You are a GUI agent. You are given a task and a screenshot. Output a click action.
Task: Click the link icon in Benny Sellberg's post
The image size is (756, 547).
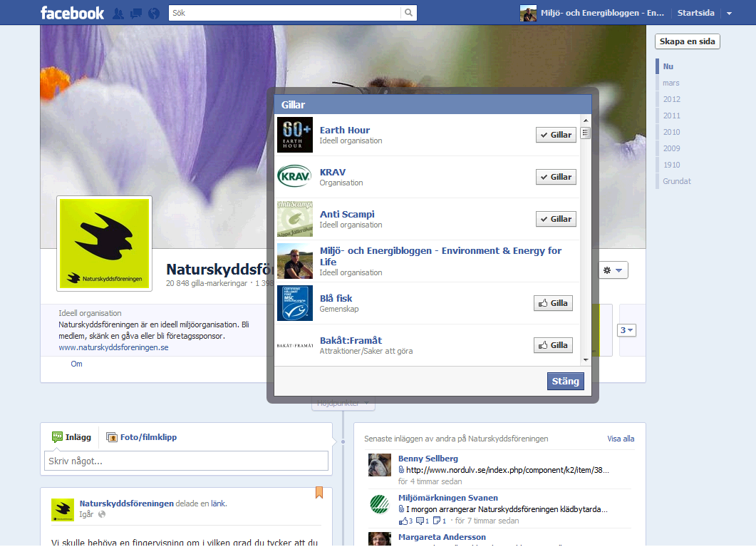(401, 470)
